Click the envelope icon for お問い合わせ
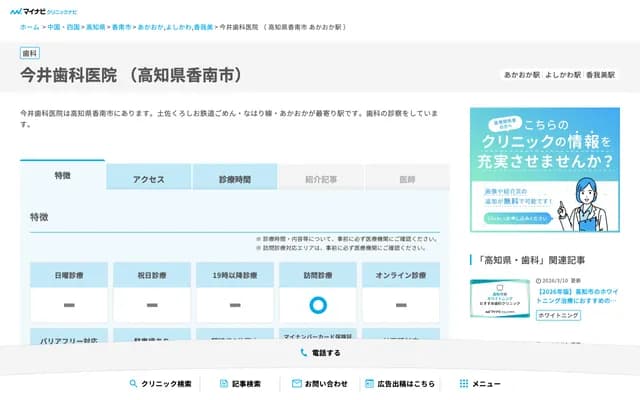 (297, 383)
